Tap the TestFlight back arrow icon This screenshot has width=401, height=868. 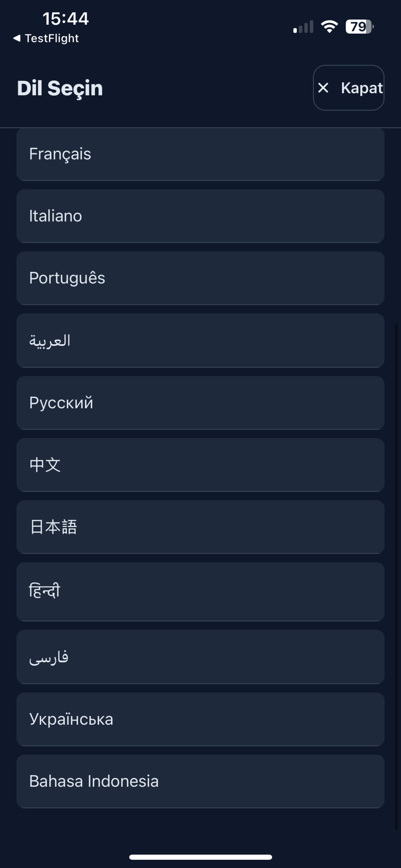coord(17,38)
